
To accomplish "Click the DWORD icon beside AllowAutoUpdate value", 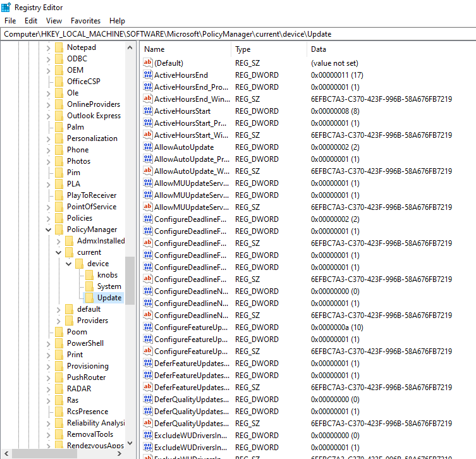I will (x=148, y=147).
